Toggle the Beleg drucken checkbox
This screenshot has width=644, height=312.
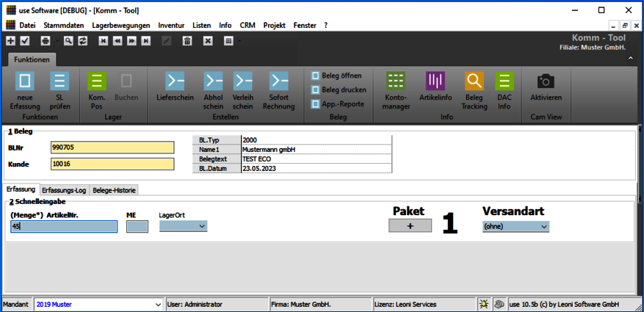pyautogui.click(x=316, y=90)
